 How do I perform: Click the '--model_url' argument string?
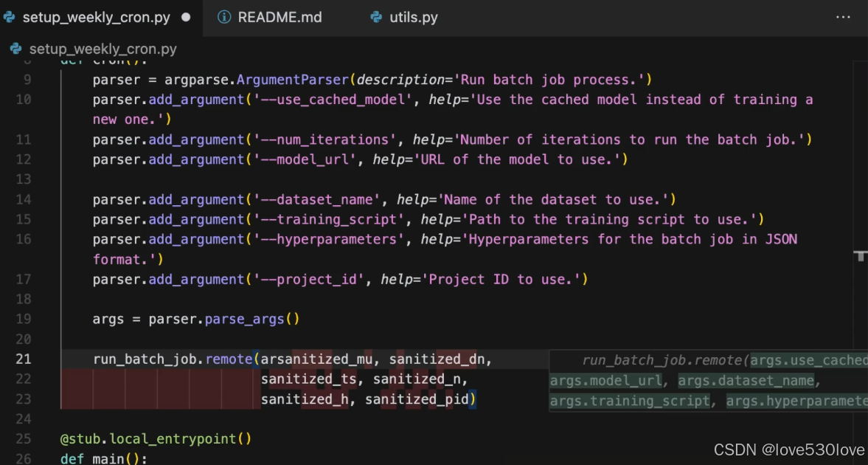tap(305, 159)
